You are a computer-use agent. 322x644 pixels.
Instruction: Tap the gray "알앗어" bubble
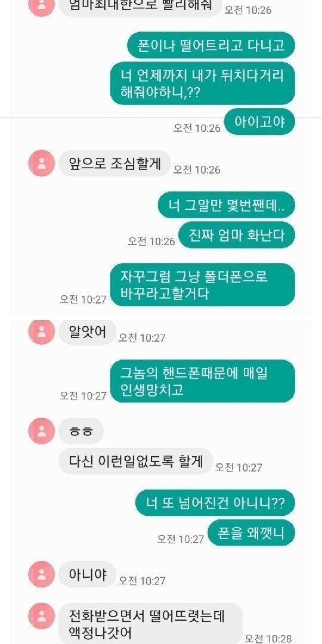[88, 332]
